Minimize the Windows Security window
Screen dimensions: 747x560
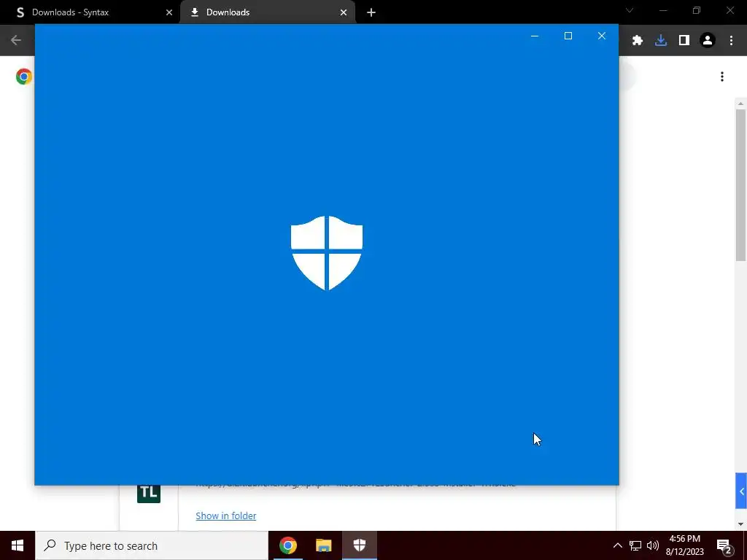tap(535, 36)
